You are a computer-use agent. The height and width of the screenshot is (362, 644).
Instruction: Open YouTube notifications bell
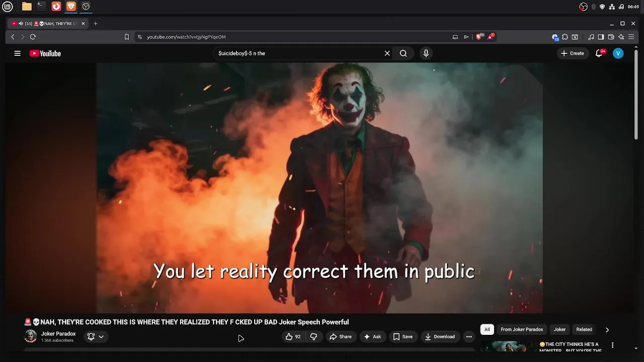coord(599,53)
